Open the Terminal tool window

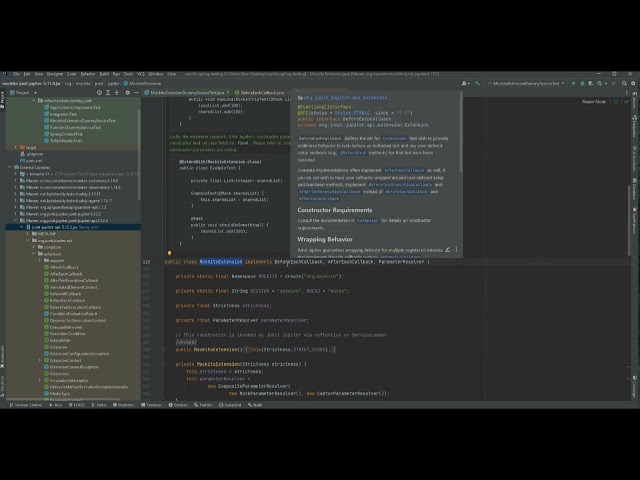pos(151,405)
